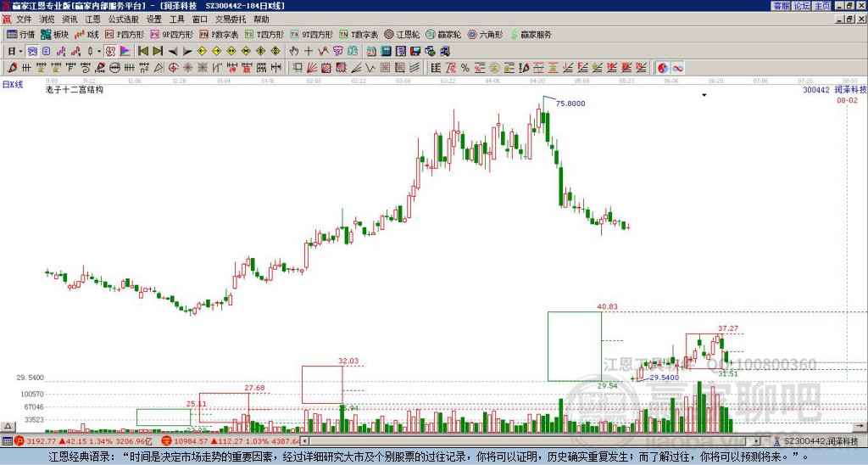868x465 pixels.
Task: Step chart right with black arrow
Action: pyautogui.click(x=187, y=52)
